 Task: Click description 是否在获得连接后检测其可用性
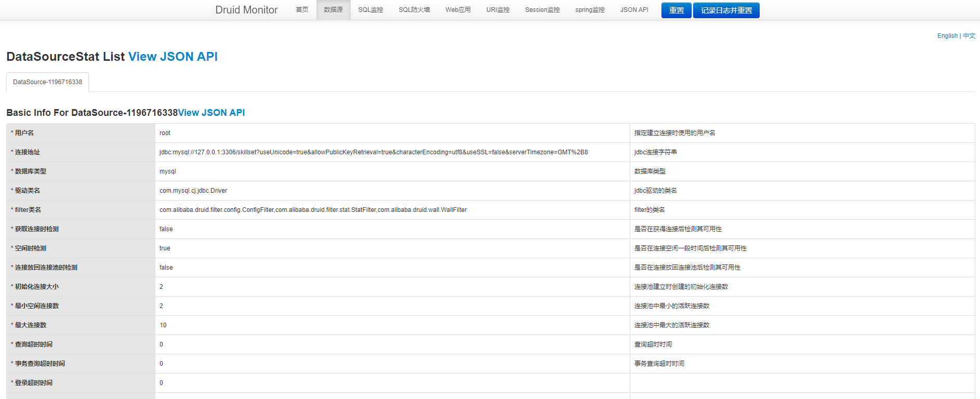point(678,229)
